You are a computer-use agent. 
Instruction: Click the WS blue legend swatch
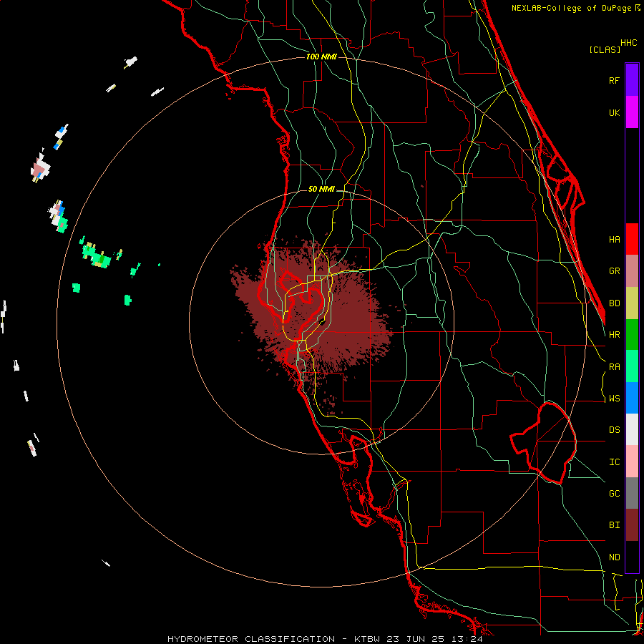pyautogui.click(x=632, y=398)
